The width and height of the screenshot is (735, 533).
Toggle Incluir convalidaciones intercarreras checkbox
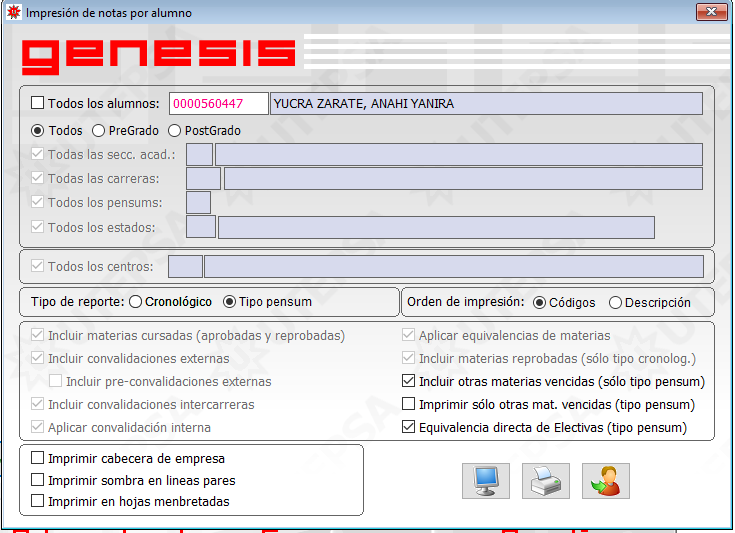38,404
